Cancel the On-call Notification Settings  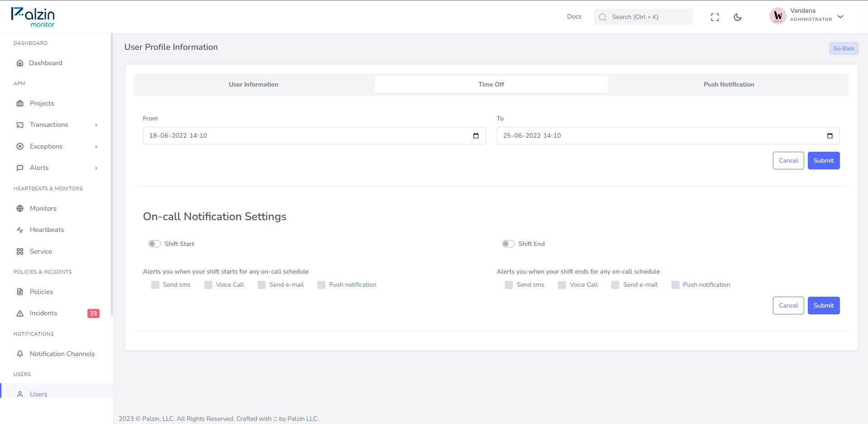(x=788, y=305)
